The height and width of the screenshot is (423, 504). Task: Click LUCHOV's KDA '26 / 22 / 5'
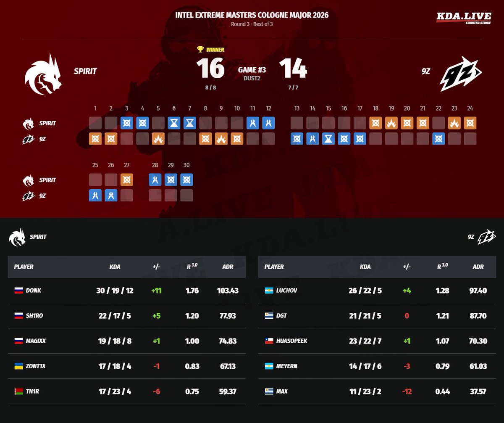(365, 291)
